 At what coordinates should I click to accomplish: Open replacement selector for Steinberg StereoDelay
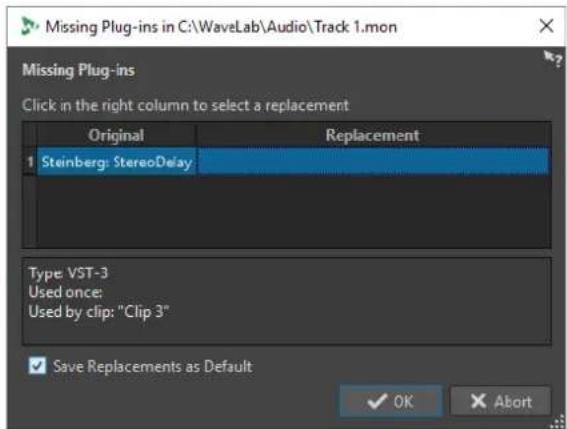coord(373,162)
